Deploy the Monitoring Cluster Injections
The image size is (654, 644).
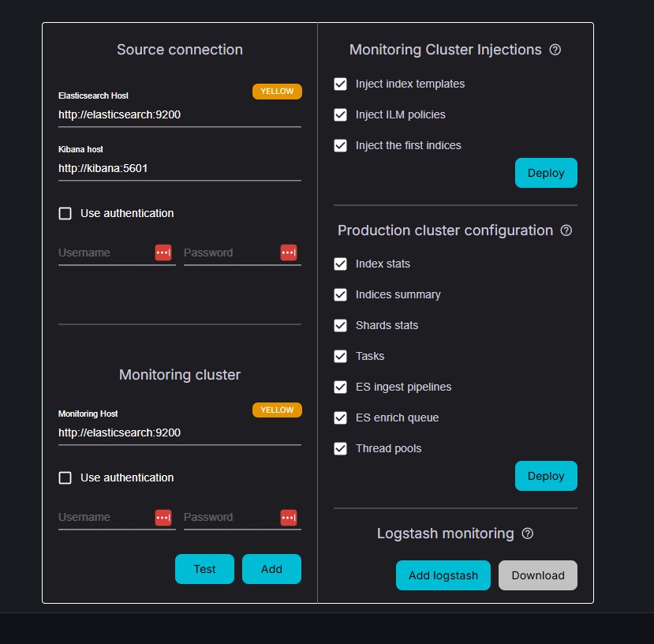[546, 172]
